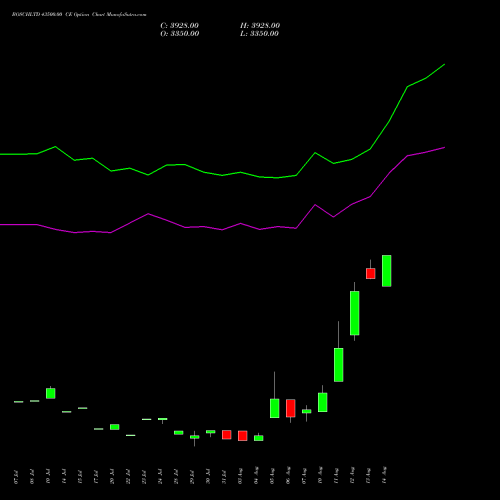Image resolution: width=500 pixels, height=500 pixels.
Task: Select the 12 Aug date label
Action: (x=352, y=476)
